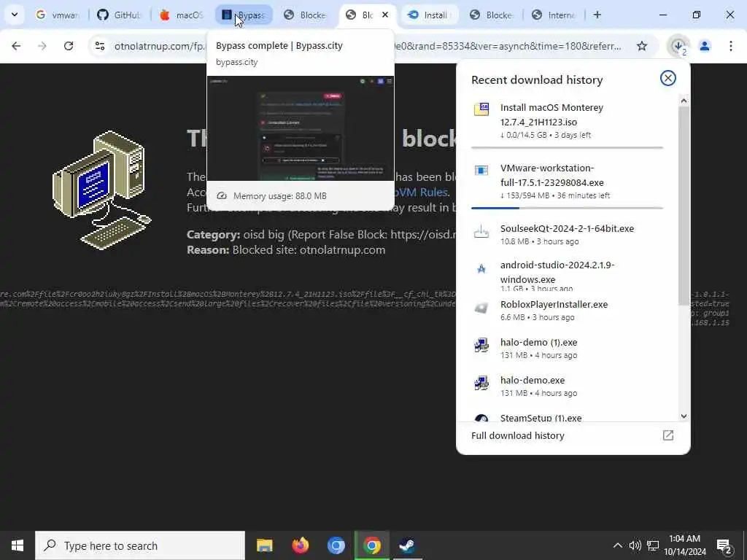Open a new tab with plus button

(597, 15)
